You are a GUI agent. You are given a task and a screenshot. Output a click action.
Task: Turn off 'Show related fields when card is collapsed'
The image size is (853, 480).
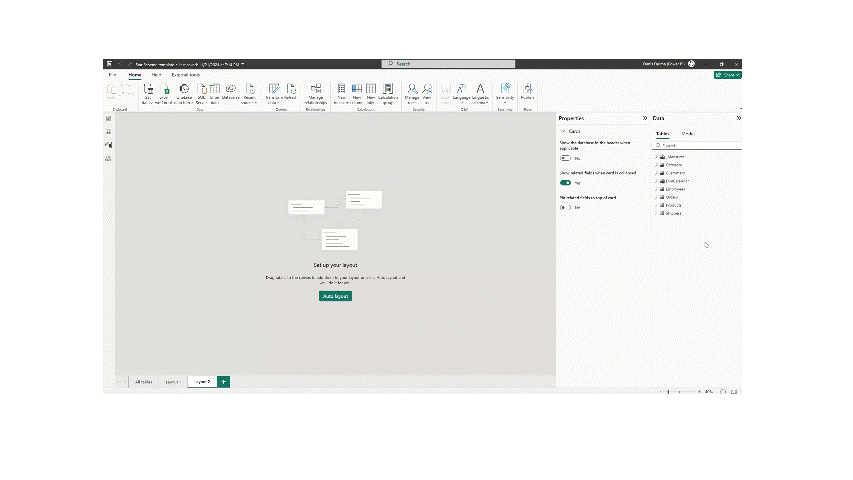coord(565,183)
